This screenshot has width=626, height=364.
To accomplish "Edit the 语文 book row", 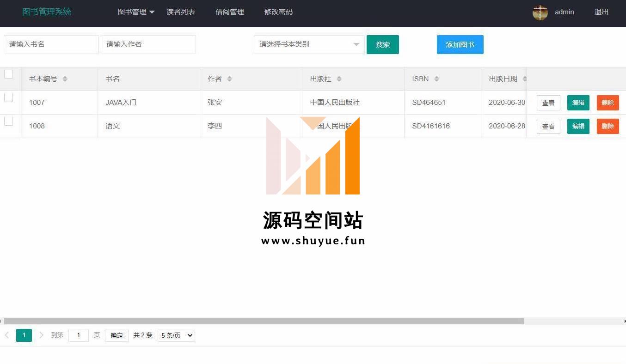I will coord(578,127).
